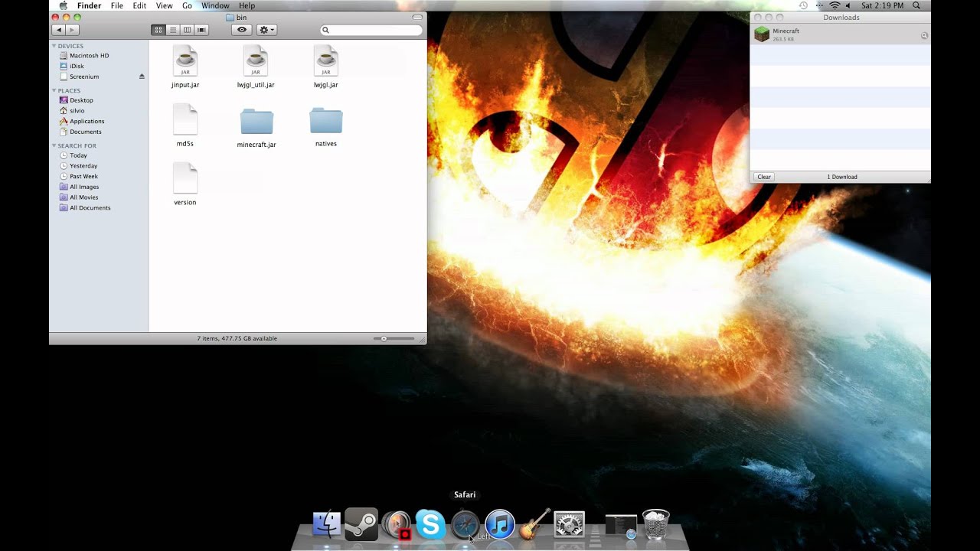Open the Edit menu
980x551 pixels.
pyautogui.click(x=139, y=5)
